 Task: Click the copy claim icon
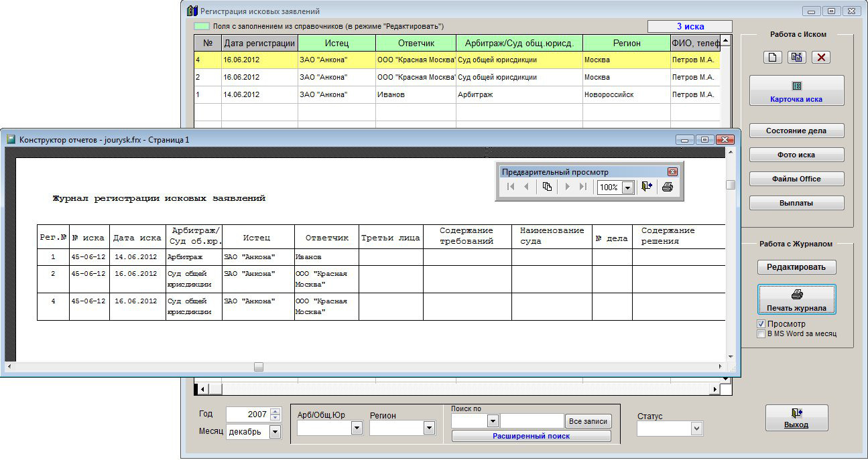click(x=796, y=57)
